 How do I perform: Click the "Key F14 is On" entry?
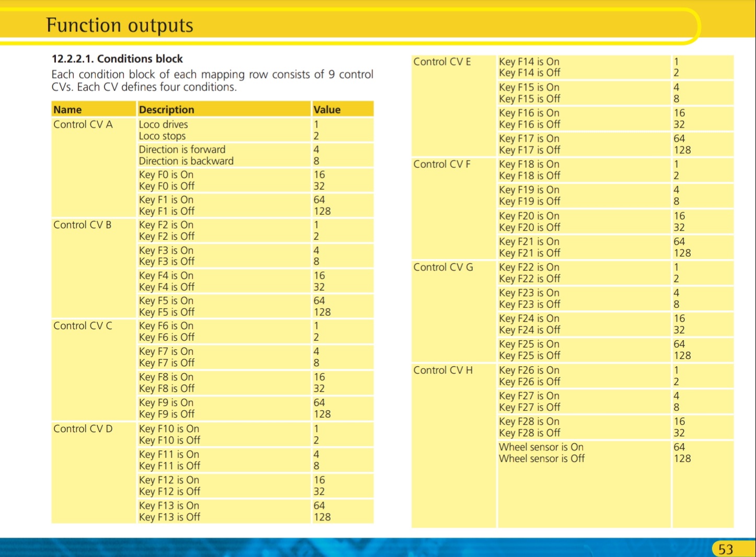529,62
